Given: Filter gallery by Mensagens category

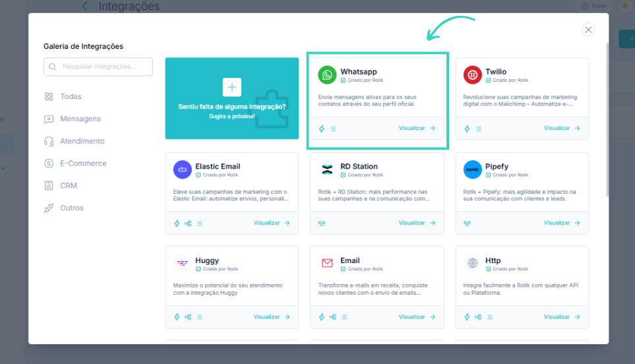Looking at the screenshot, I should (73, 119).
